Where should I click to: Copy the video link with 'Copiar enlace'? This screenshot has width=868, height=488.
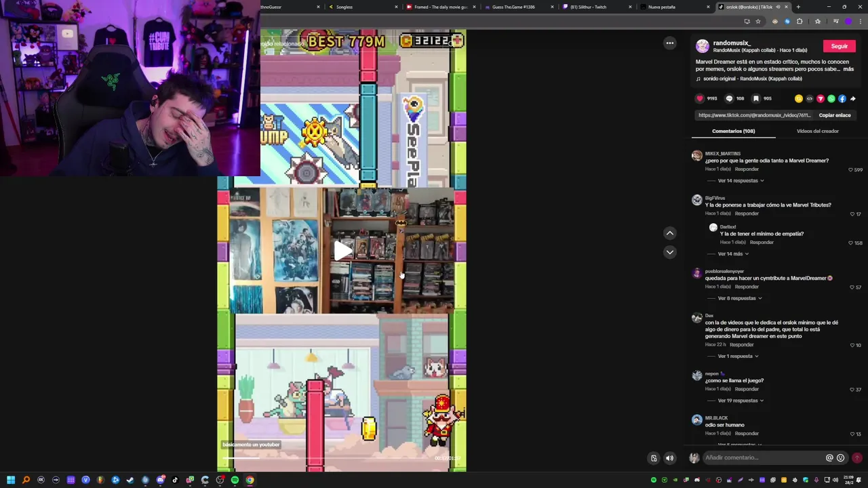click(x=834, y=115)
